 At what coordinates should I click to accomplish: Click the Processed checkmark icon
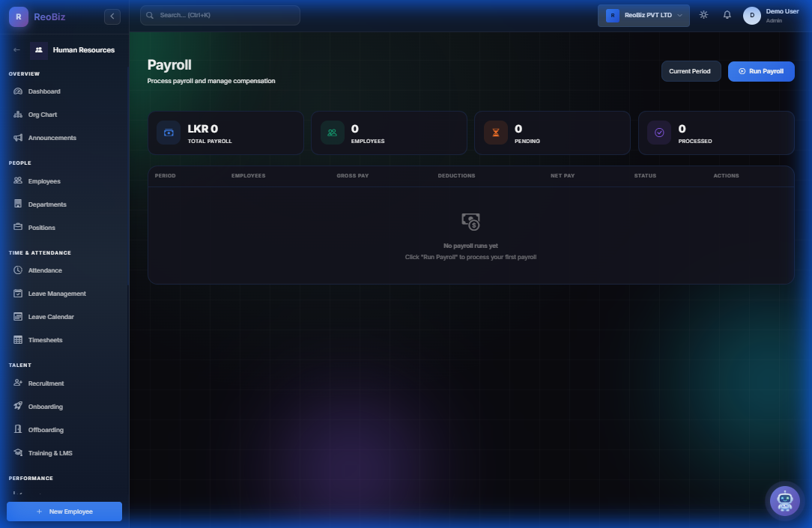click(x=659, y=133)
